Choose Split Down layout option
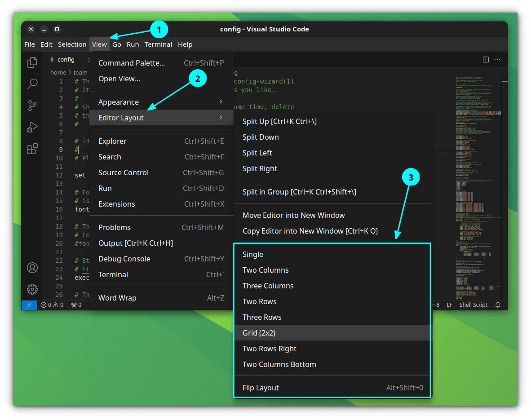 333,137
